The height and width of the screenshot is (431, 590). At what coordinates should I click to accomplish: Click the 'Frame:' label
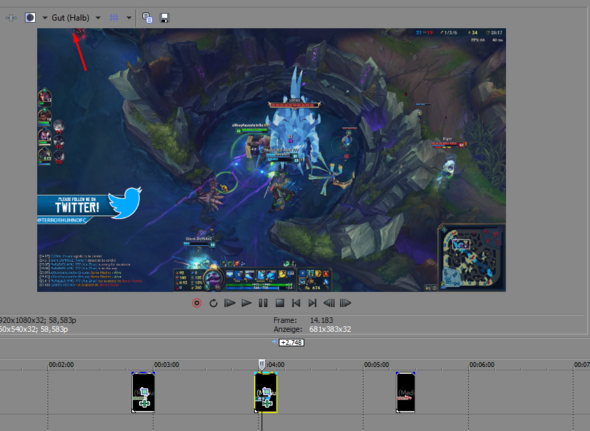(x=285, y=320)
